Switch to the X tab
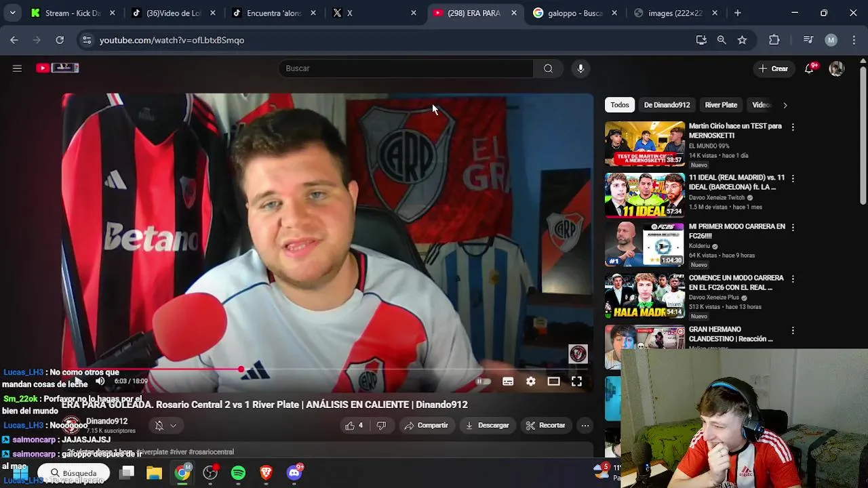Screen dimensions: 868x488 coord(374,13)
